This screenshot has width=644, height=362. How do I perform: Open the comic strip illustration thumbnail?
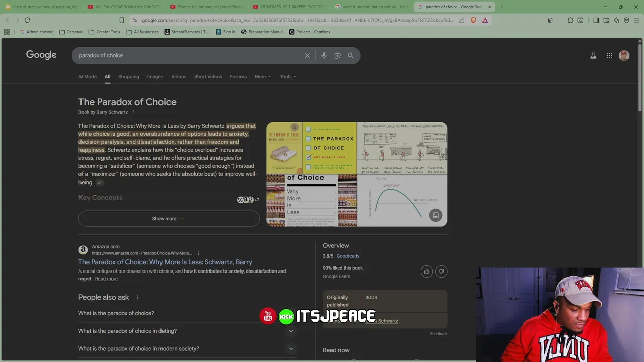402,148
